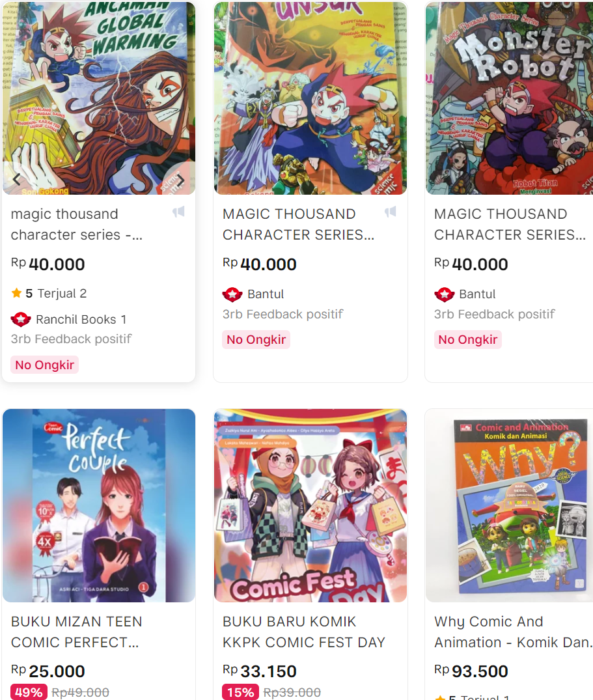Click the Comic Fest Day cover thumbnail
Image resolution: width=593 pixels, height=700 pixels.
point(310,505)
